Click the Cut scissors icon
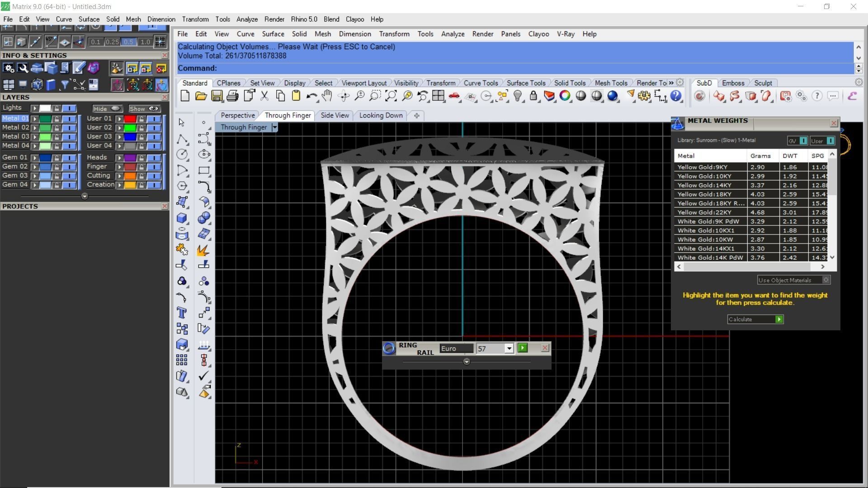868x488 pixels. 264,96
